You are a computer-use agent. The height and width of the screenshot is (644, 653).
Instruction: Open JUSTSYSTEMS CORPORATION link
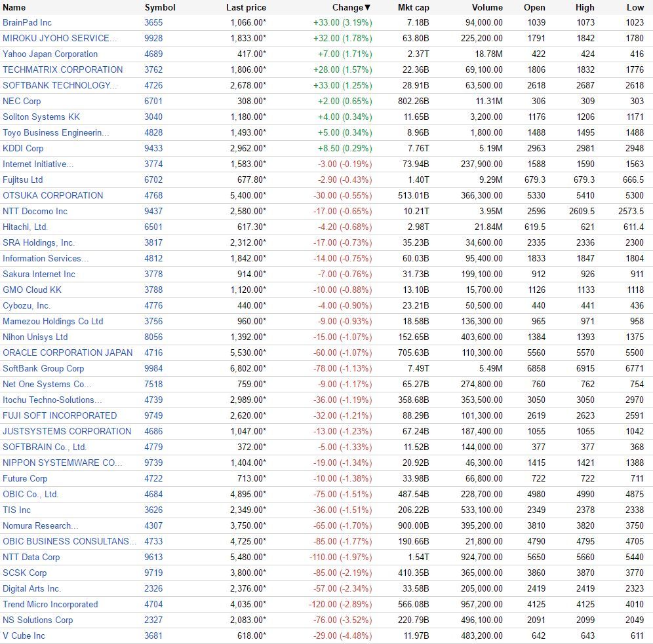click(67, 432)
